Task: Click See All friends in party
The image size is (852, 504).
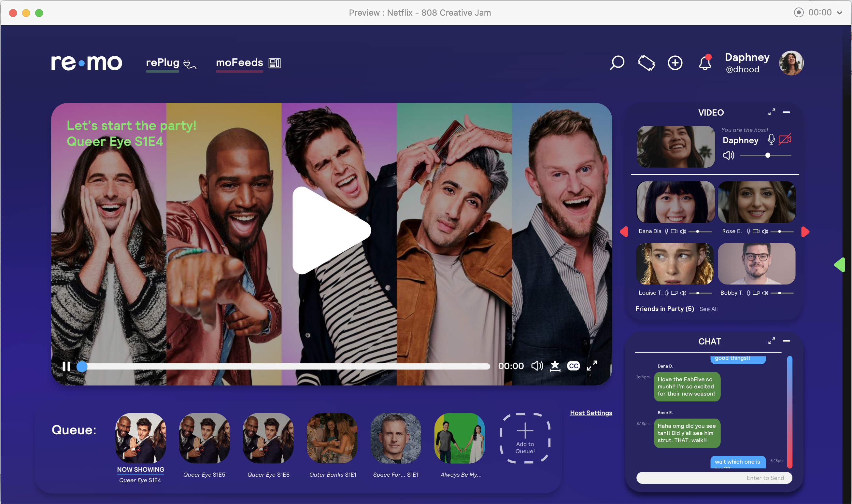Action: tap(708, 309)
